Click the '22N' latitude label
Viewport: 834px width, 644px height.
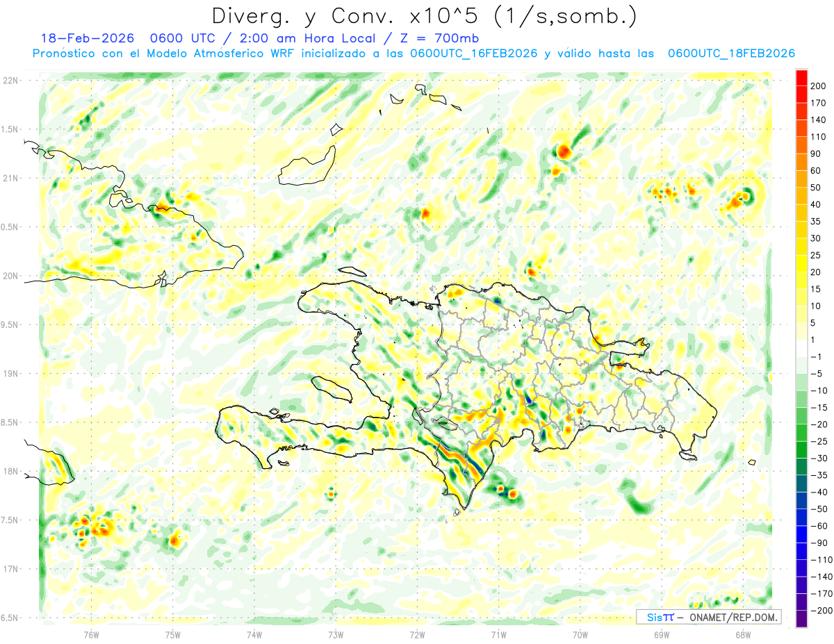point(10,81)
